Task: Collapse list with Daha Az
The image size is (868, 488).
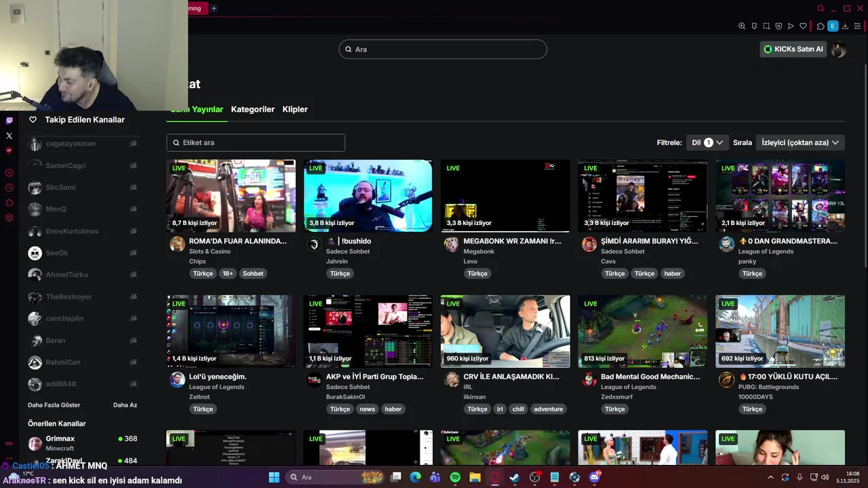Action: [x=125, y=405]
